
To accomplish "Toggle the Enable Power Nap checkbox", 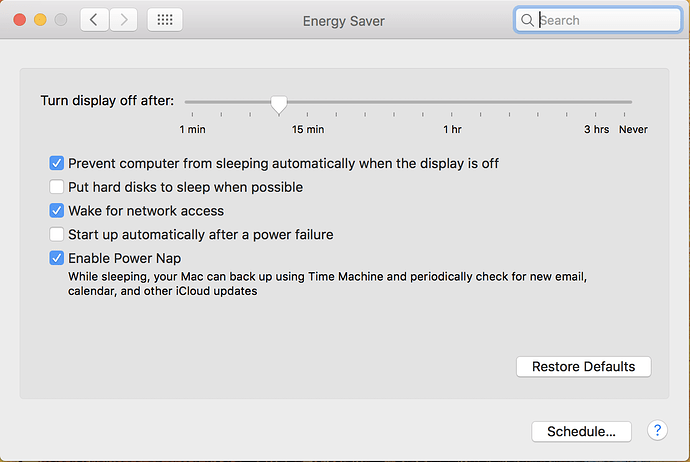I will tap(56, 258).
